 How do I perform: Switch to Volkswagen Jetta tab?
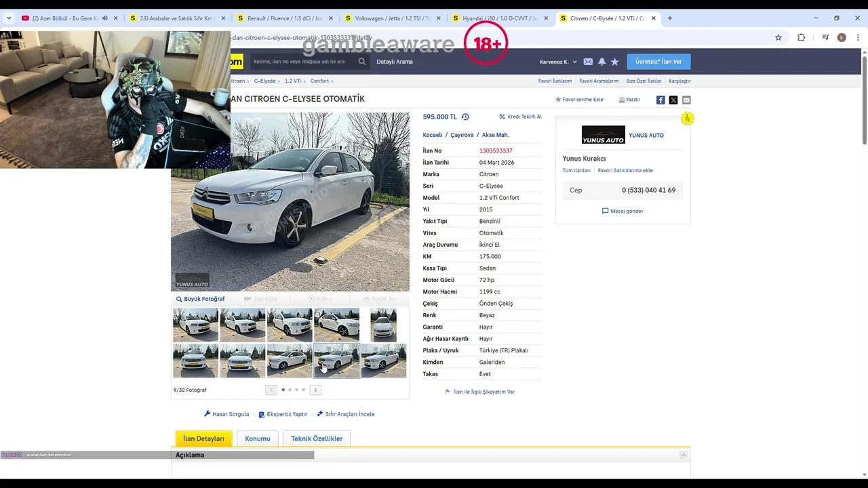392,18
